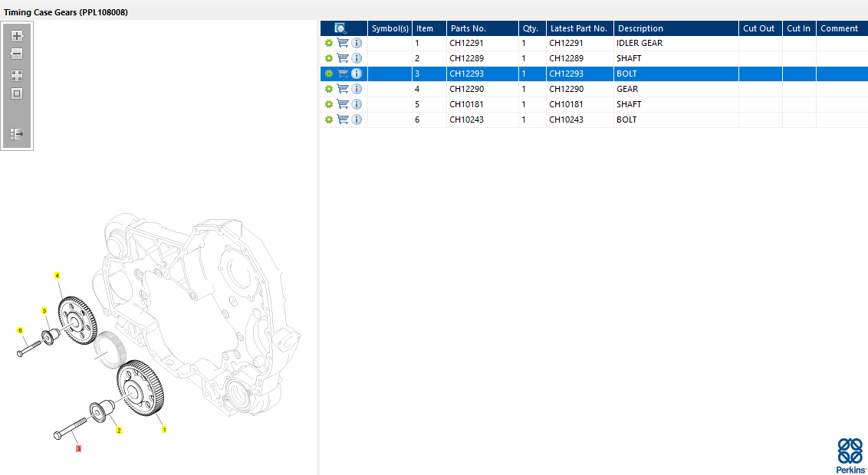
Task: Click the four-squares grid view icon
Action: (17, 76)
